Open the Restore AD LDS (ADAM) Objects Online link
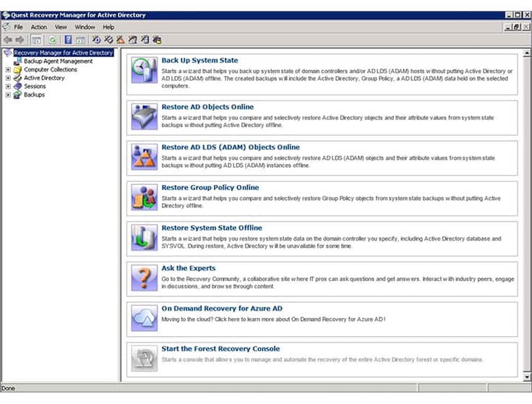This screenshot has height=404, width=532. coord(231,147)
